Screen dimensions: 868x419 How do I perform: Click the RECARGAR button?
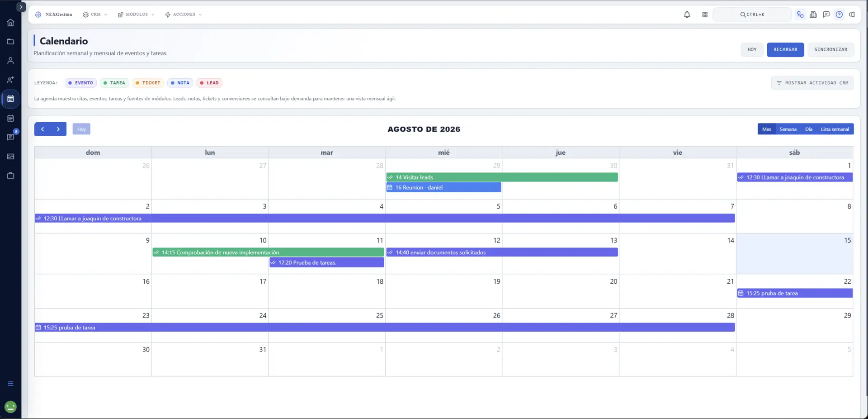pos(785,49)
